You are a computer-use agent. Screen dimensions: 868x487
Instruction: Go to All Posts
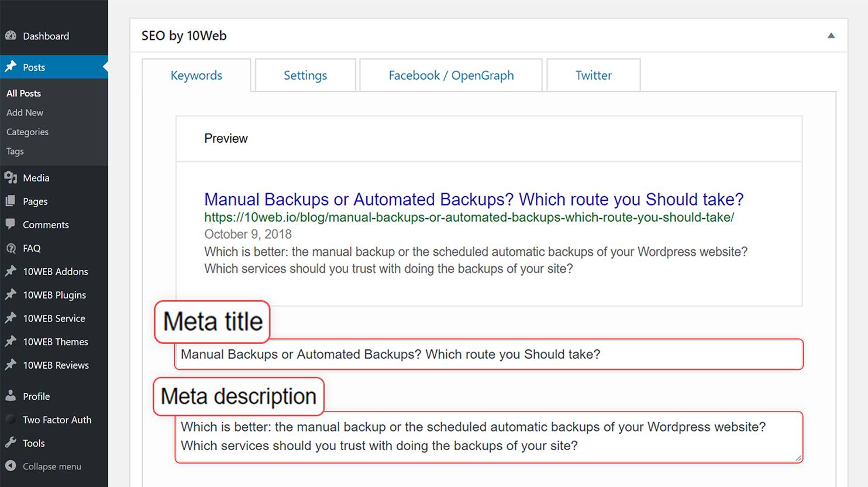pyautogui.click(x=23, y=93)
